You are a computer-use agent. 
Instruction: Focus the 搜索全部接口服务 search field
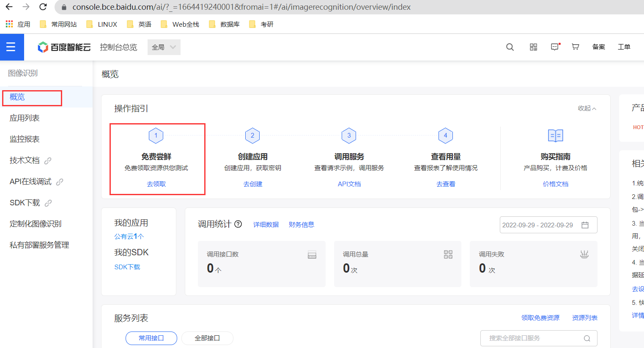[539, 338]
